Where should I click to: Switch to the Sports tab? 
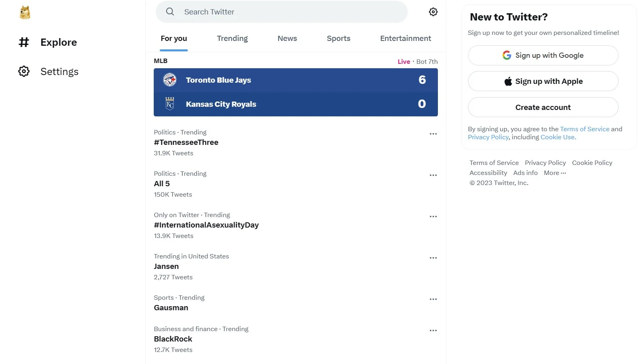click(338, 39)
